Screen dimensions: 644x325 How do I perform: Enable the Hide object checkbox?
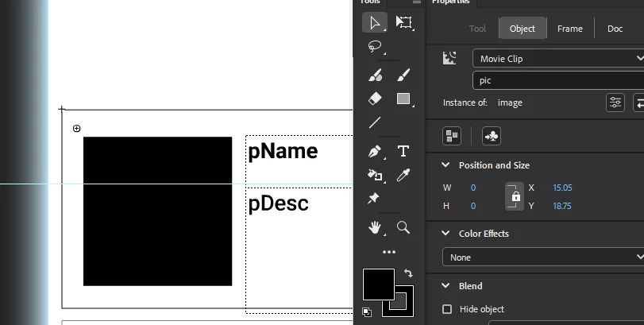tap(447, 309)
